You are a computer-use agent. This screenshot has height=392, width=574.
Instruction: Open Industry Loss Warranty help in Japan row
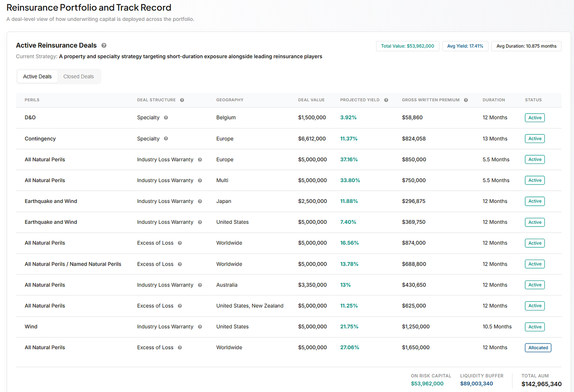[200, 201]
